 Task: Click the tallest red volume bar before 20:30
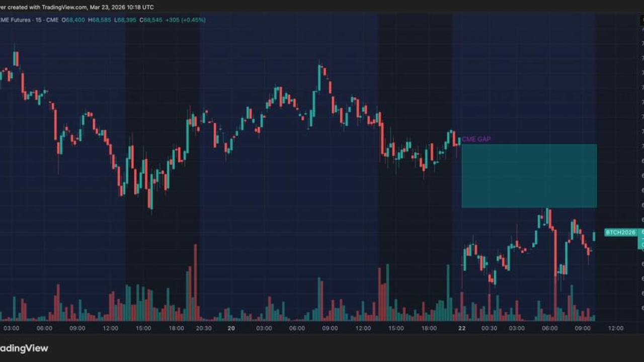pos(195,282)
